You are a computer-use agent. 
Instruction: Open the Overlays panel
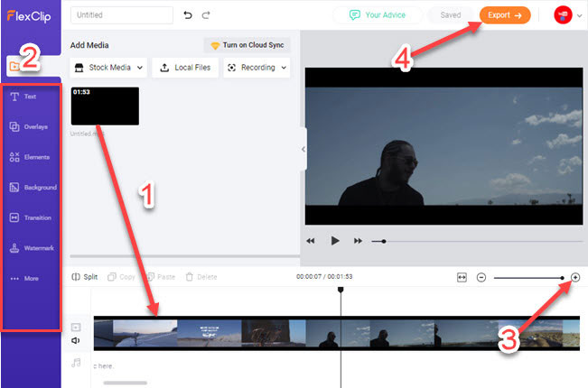tap(29, 127)
